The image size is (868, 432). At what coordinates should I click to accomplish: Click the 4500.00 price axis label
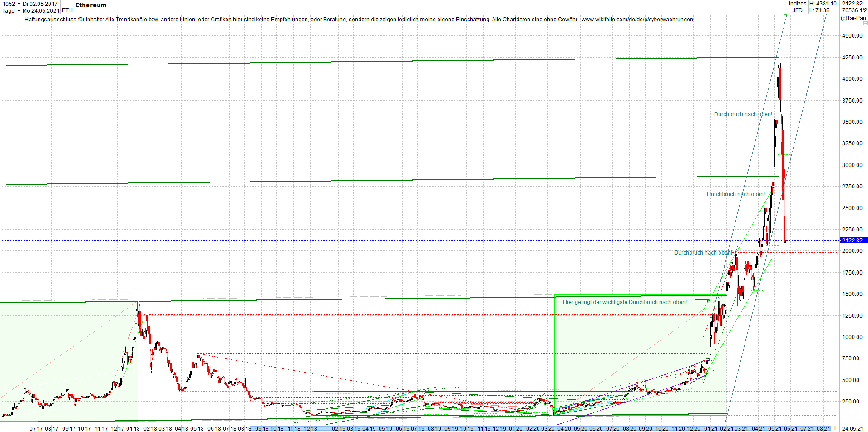(x=852, y=36)
